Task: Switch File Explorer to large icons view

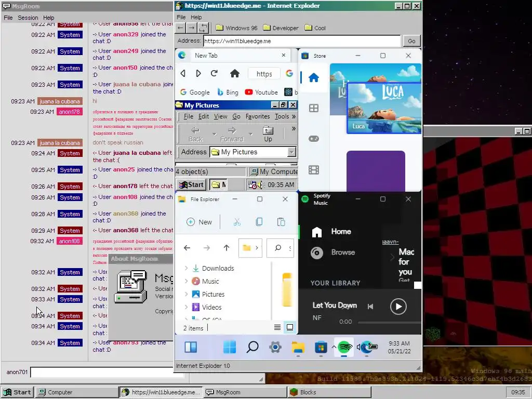Action: point(290,327)
